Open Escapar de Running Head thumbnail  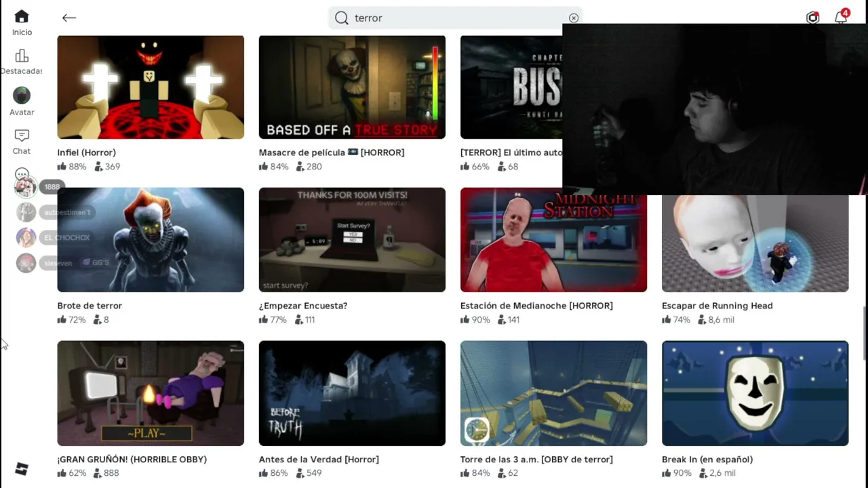[x=755, y=243]
